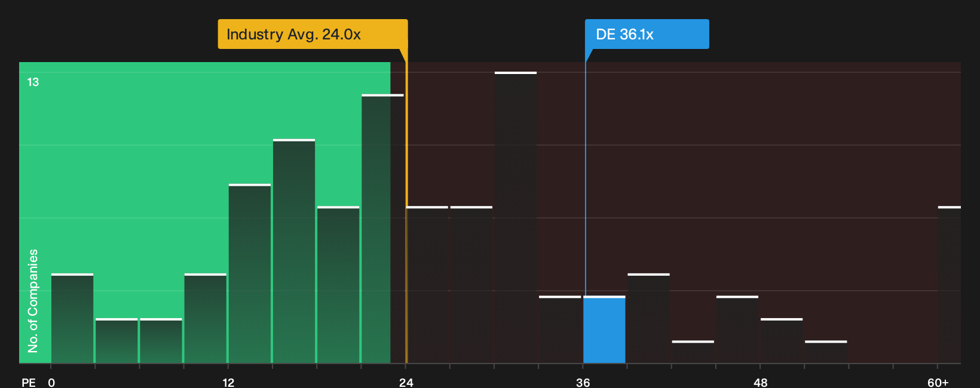Viewport: 980px width, 388px height.
Task: Click the short bar at PE 42-45
Action: (x=693, y=352)
